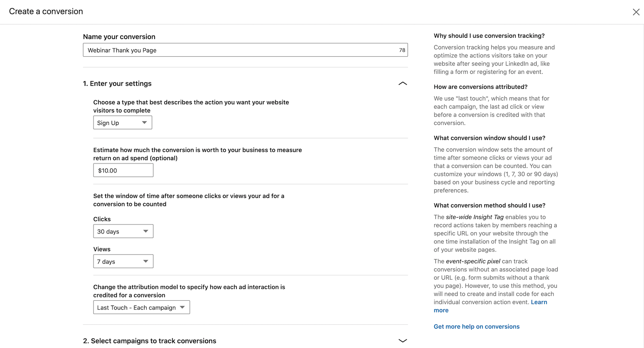The image size is (644, 348).
Task: Click the 30 days dropdown arrow icon
Action: click(x=146, y=231)
